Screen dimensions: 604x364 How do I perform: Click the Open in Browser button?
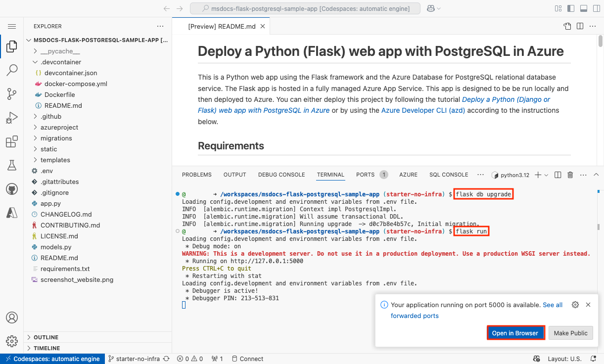[x=515, y=333]
